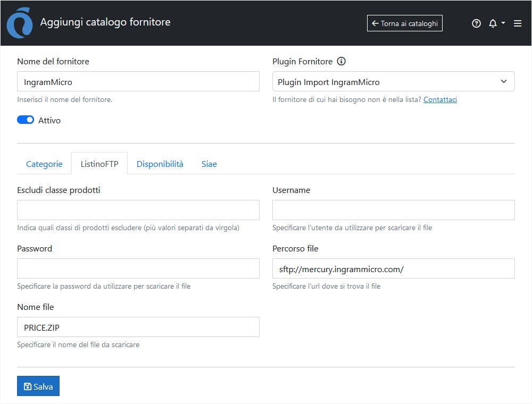
Task: Select the ListinoFTP tab
Action: (99, 164)
